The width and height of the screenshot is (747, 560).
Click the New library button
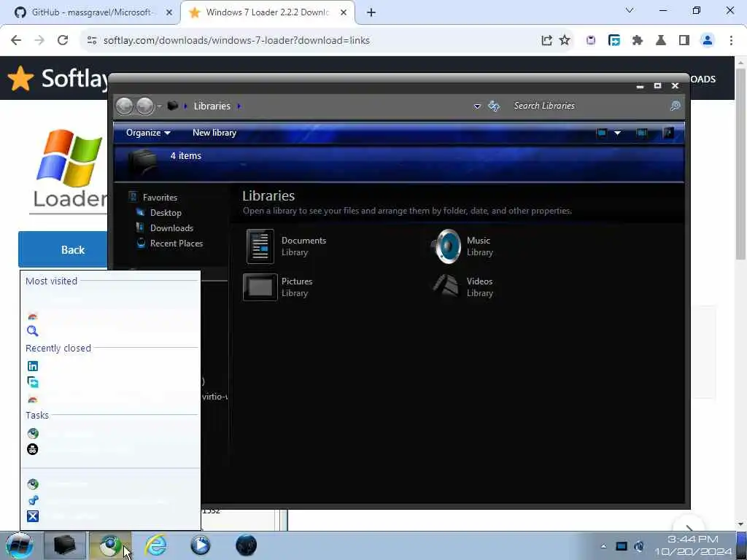tap(214, 133)
